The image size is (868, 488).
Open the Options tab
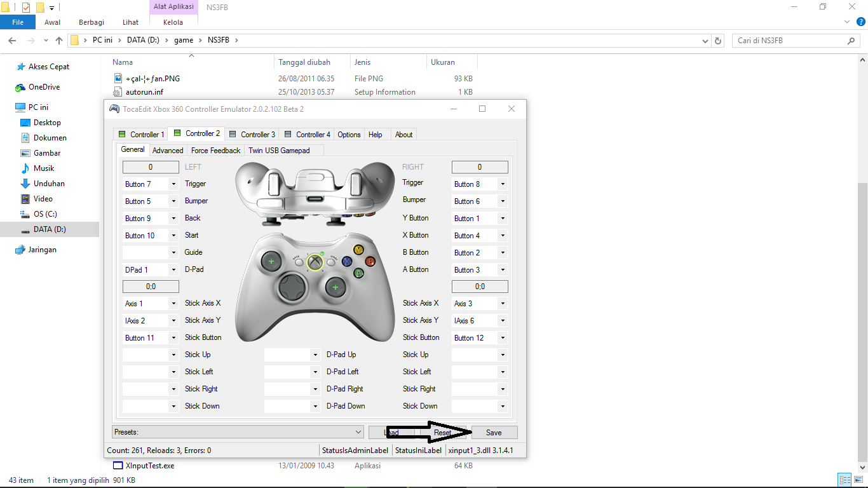pos(349,134)
